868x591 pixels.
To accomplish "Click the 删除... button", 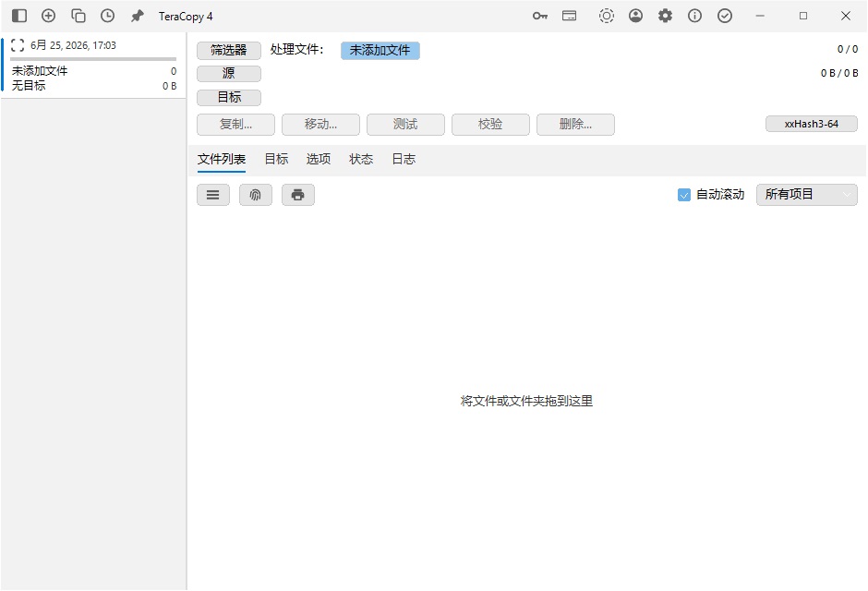I will 575,125.
